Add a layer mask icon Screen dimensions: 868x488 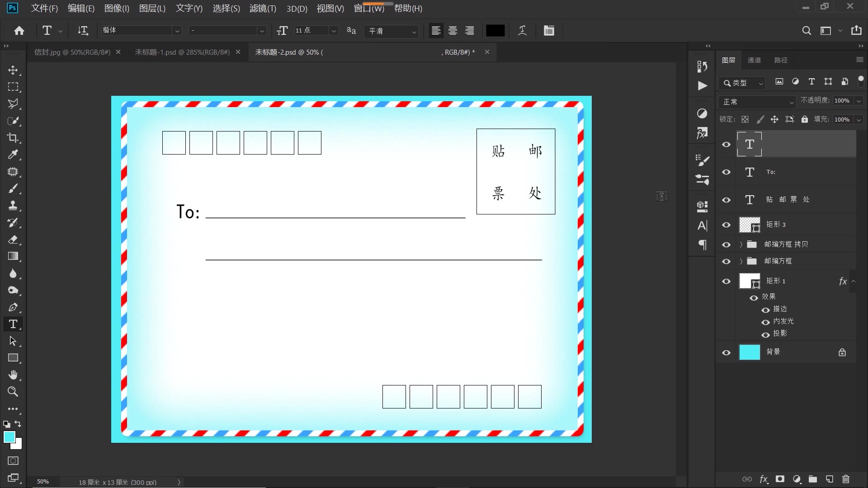click(x=780, y=479)
